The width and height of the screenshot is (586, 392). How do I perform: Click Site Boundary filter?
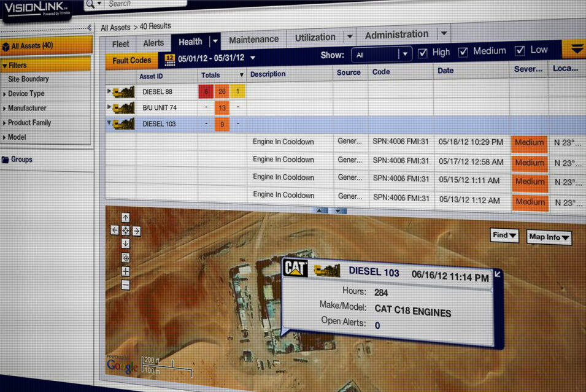pos(28,79)
